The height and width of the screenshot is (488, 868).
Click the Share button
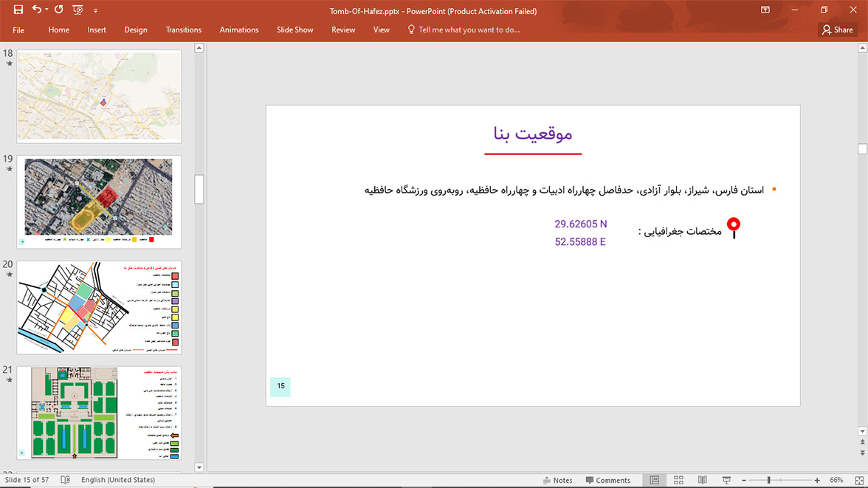coord(837,30)
